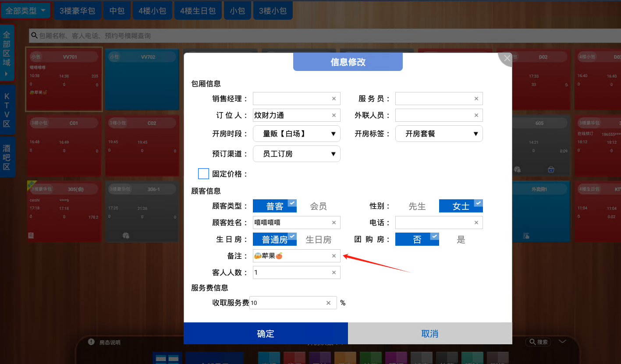Image resolution: width=621 pixels, height=364 pixels.
Task: Close the 信息修改 dialog with the corner X
Action: tap(507, 58)
